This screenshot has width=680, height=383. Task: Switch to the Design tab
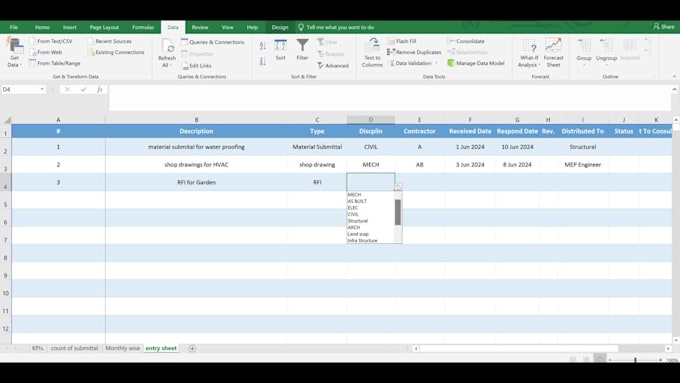[280, 27]
